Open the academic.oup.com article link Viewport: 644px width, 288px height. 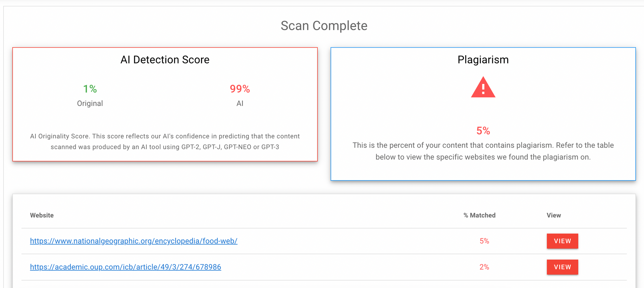(126, 267)
